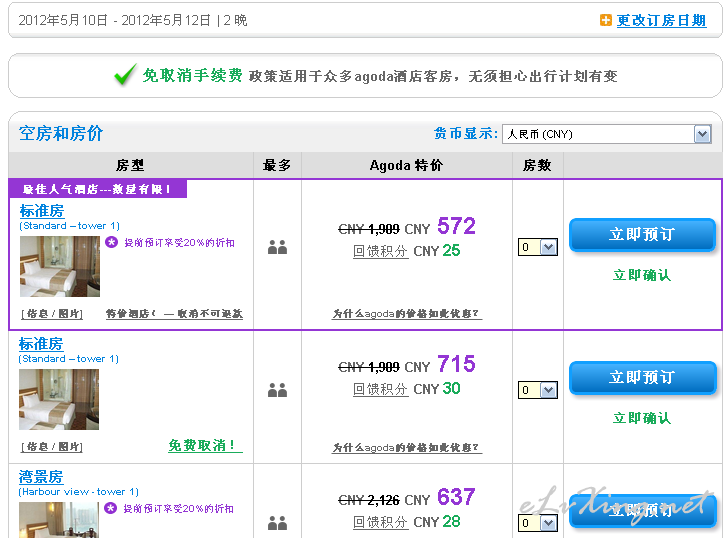Click the purple star discount icon in the CNY 572 row
The height and width of the screenshot is (538, 724).
(111, 242)
